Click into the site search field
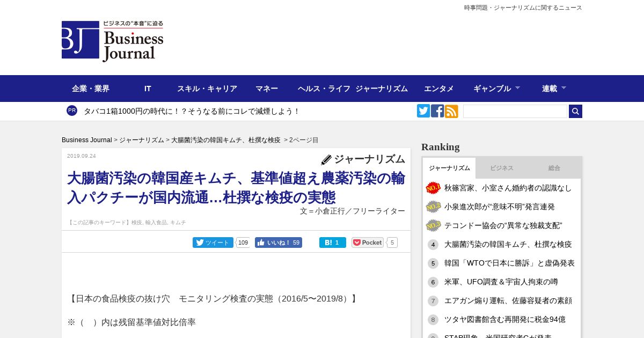The height and width of the screenshot is (338, 644). tap(515, 111)
